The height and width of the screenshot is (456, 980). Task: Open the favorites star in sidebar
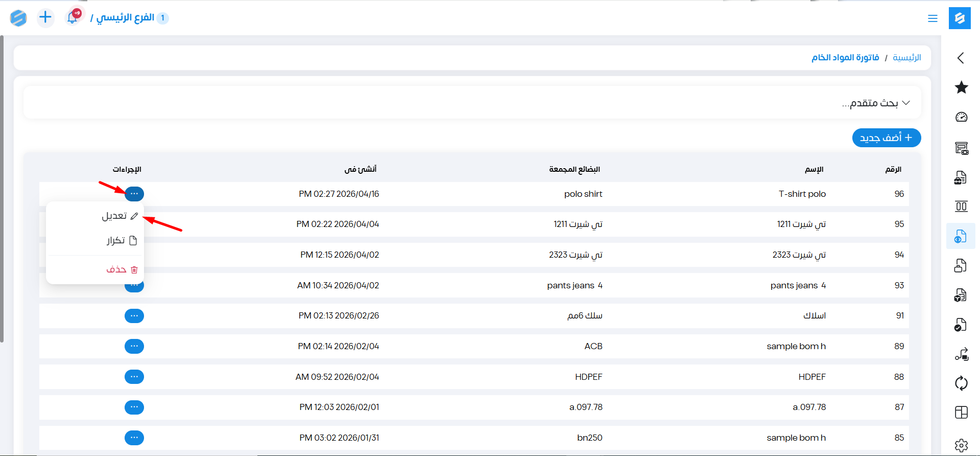pyautogui.click(x=961, y=87)
